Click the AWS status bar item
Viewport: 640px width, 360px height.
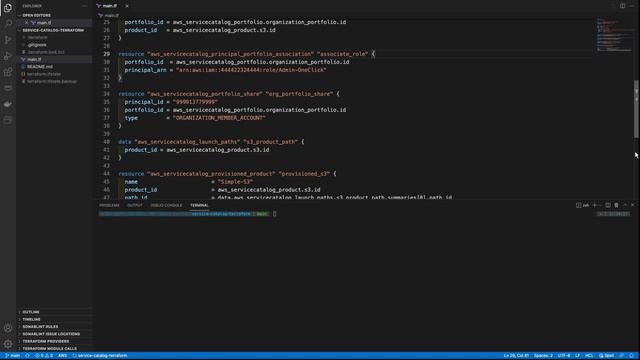(x=62, y=356)
